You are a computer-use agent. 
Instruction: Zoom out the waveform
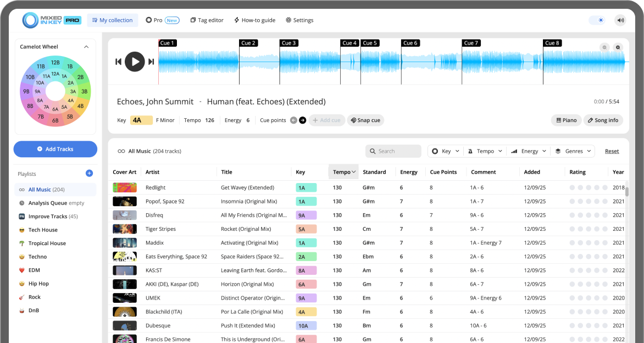(604, 48)
